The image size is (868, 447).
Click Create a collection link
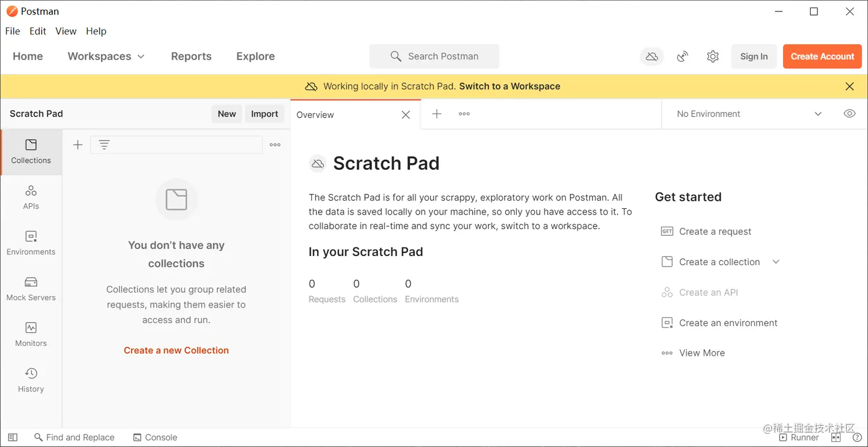(719, 262)
